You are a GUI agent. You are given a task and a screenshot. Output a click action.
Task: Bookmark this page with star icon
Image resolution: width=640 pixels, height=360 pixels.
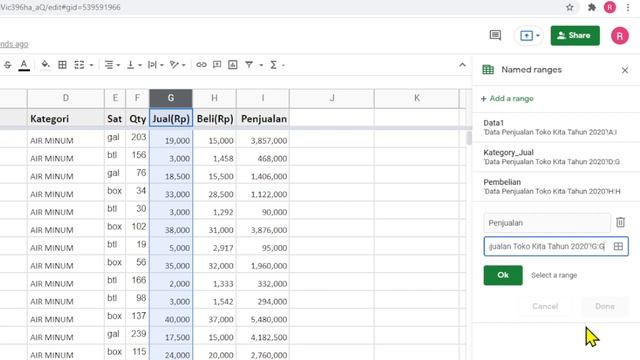click(570, 7)
